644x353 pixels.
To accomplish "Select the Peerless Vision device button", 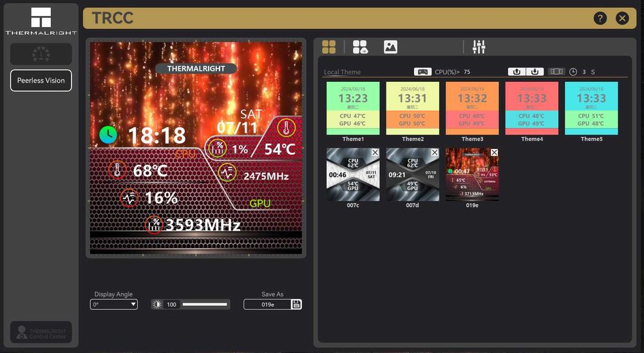I will [41, 81].
